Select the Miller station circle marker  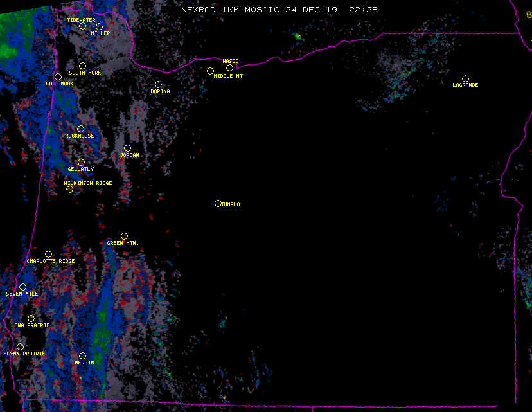coord(99,26)
